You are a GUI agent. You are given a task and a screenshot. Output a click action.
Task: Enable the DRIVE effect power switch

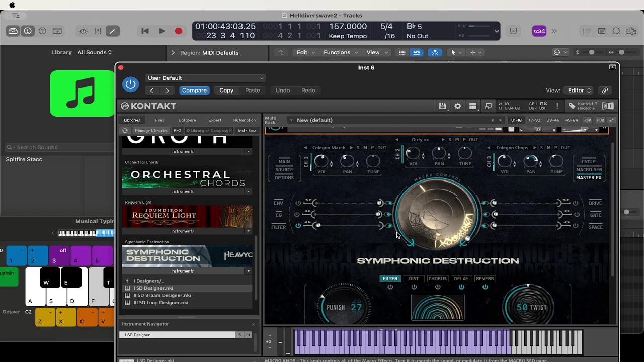[576, 203]
